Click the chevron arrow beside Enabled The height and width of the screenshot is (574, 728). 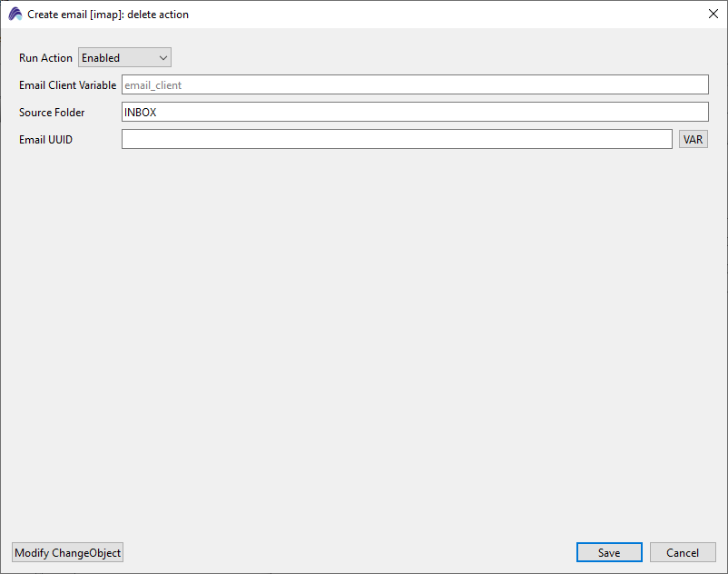163,58
